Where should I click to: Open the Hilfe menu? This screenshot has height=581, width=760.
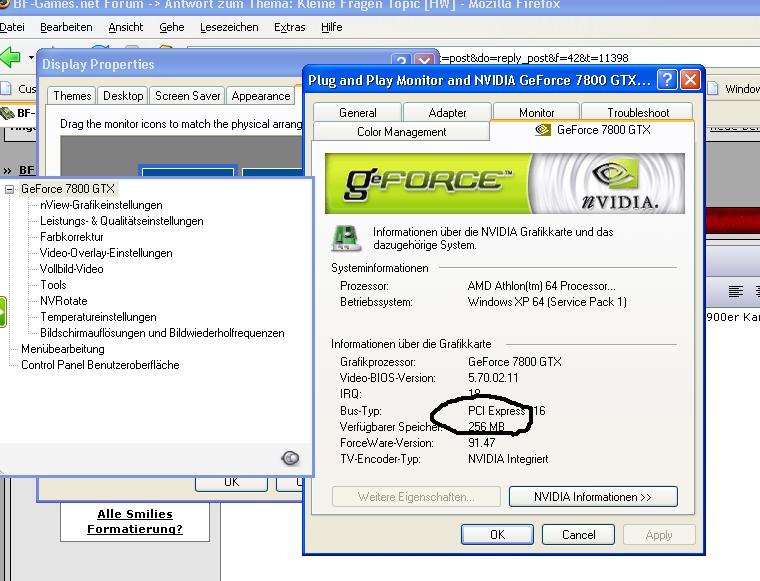[x=332, y=27]
